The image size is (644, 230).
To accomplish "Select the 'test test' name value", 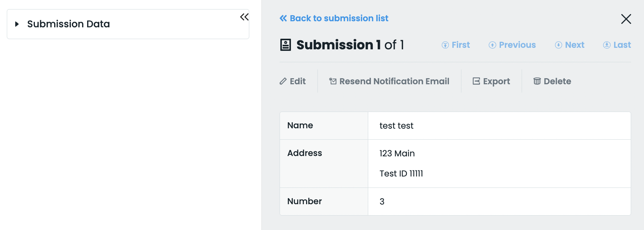I will point(396,126).
